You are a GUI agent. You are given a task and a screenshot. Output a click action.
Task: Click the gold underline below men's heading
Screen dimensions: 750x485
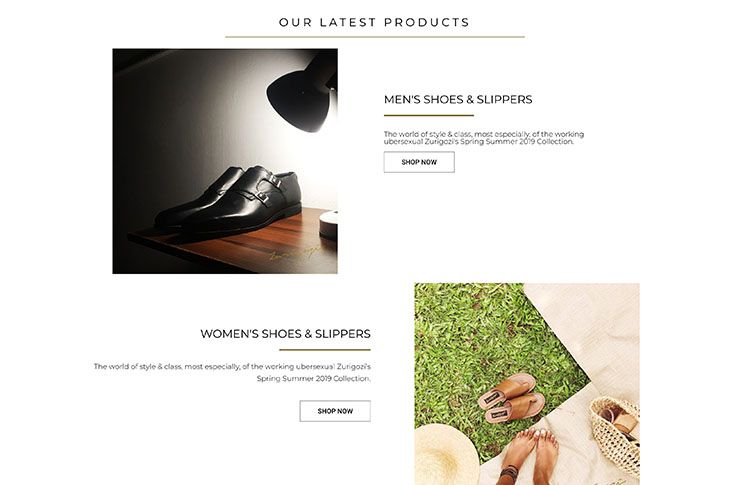(x=429, y=115)
